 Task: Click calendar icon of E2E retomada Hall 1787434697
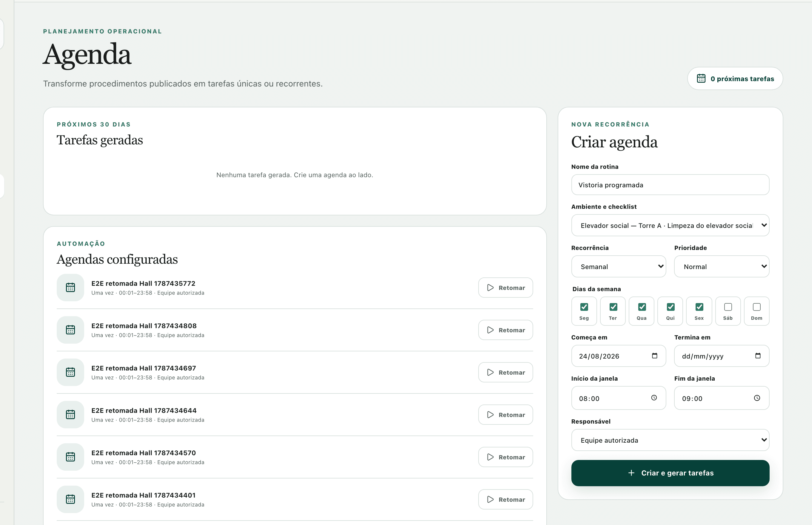click(x=70, y=372)
